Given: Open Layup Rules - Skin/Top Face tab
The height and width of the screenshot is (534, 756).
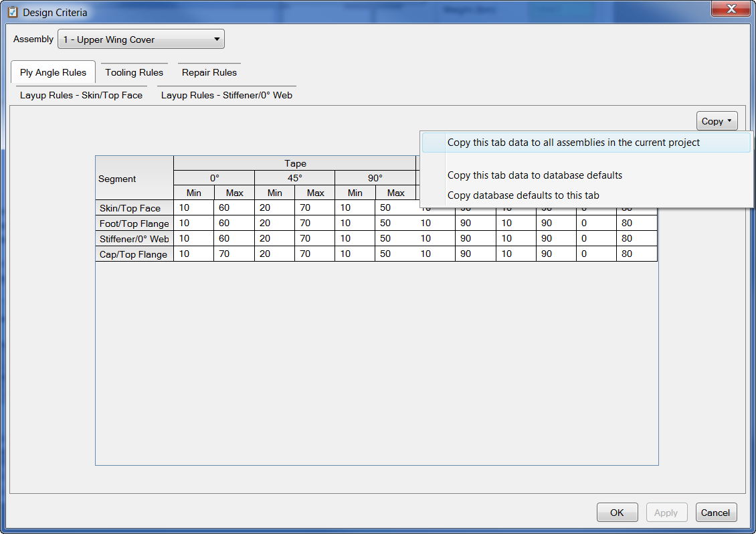Looking at the screenshot, I should point(81,95).
